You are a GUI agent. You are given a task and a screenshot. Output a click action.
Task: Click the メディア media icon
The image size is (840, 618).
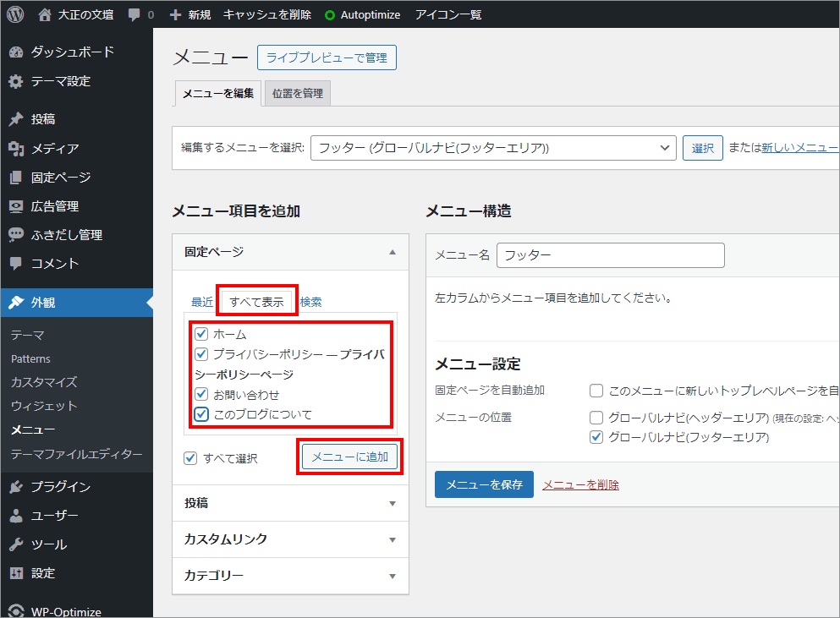[x=17, y=148]
